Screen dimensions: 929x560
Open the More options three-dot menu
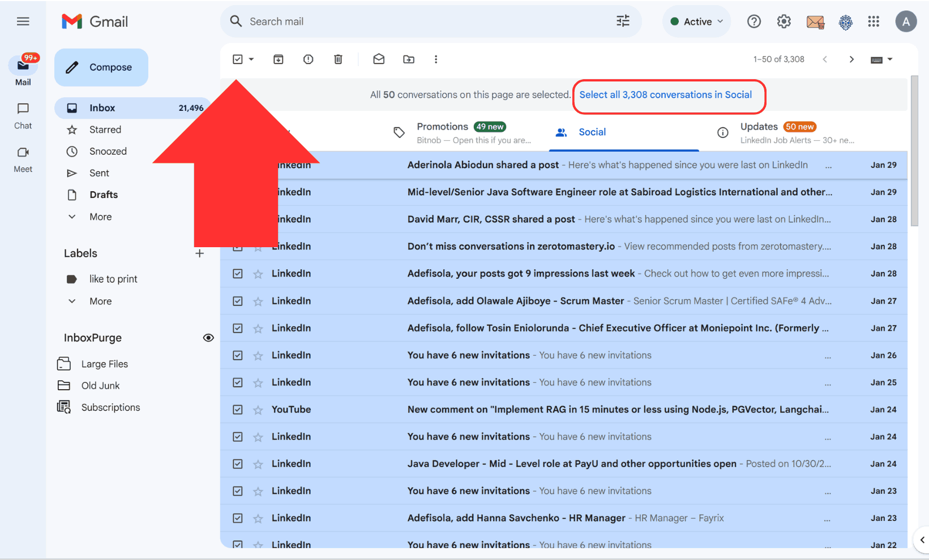436,59
